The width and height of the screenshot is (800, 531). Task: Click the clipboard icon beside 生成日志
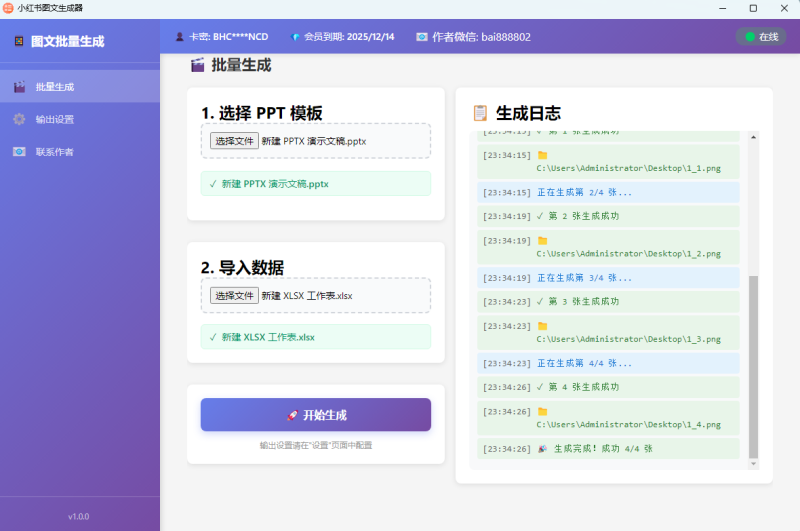tap(481, 113)
